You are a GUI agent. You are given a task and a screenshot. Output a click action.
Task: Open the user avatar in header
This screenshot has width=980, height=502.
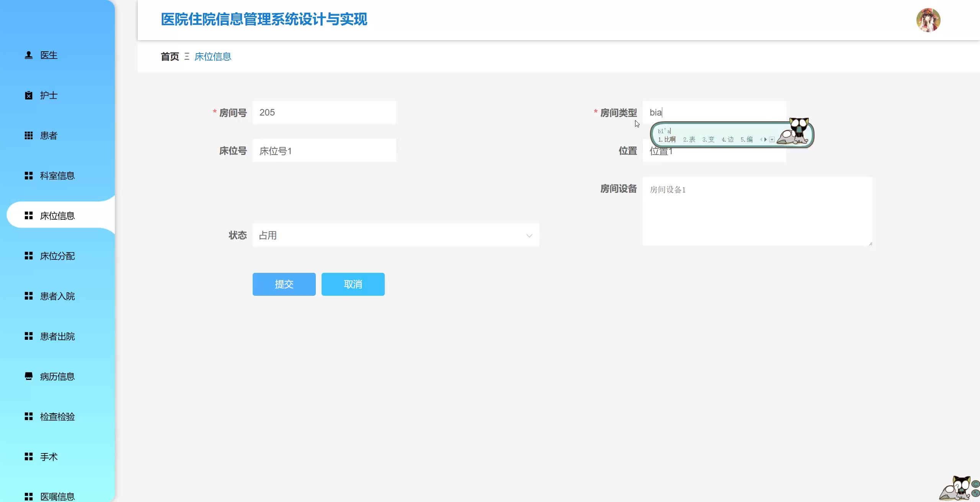[928, 20]
